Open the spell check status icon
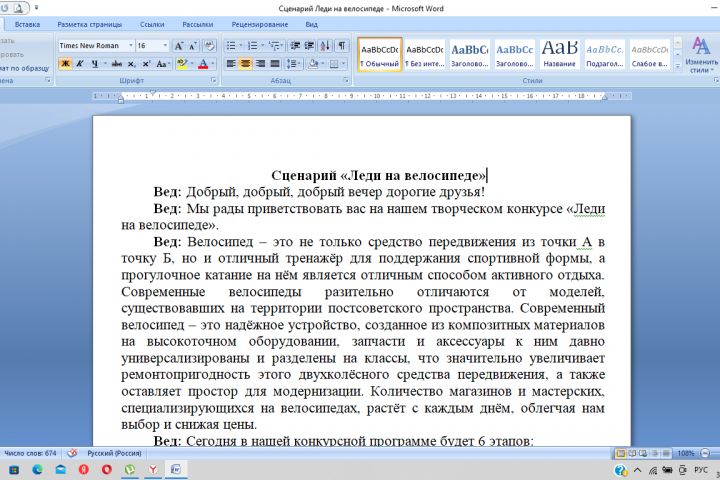The image size is (720, 480). click(x=72, y=453)
